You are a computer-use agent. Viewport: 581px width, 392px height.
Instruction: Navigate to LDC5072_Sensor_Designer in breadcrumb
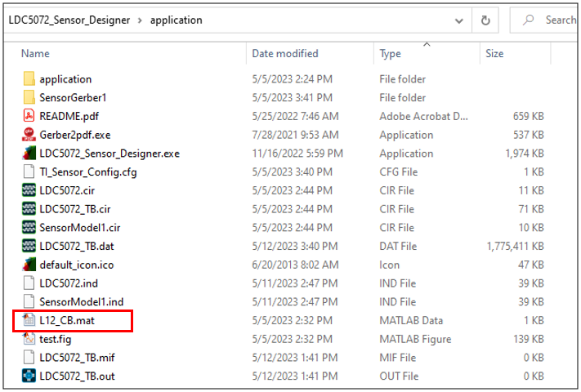69,20
